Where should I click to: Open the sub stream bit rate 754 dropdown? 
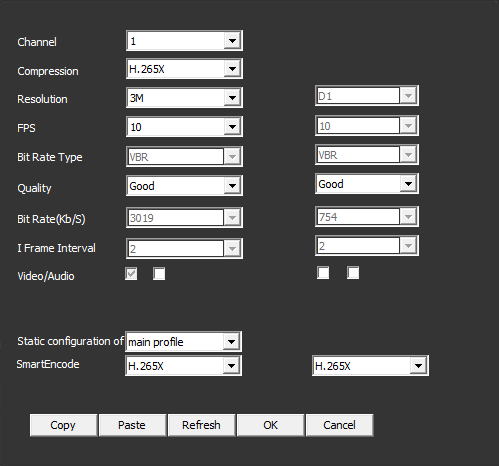point(367,217)
